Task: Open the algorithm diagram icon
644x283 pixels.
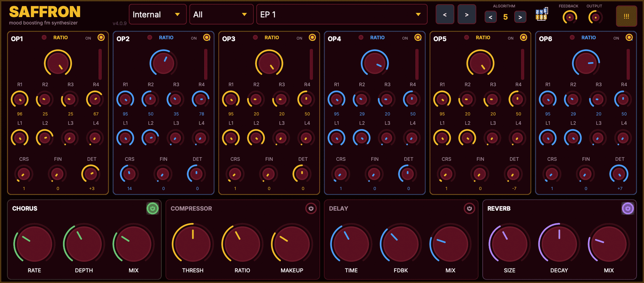Action: pos(541,14)
